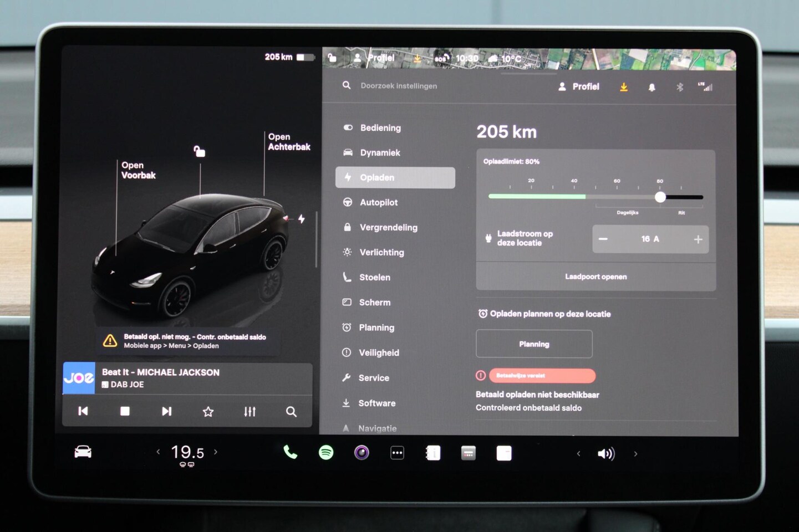Screen dimensions: 799x532
Task: Select Autopilot in the settings menu
Action: (x=378, y=203)
